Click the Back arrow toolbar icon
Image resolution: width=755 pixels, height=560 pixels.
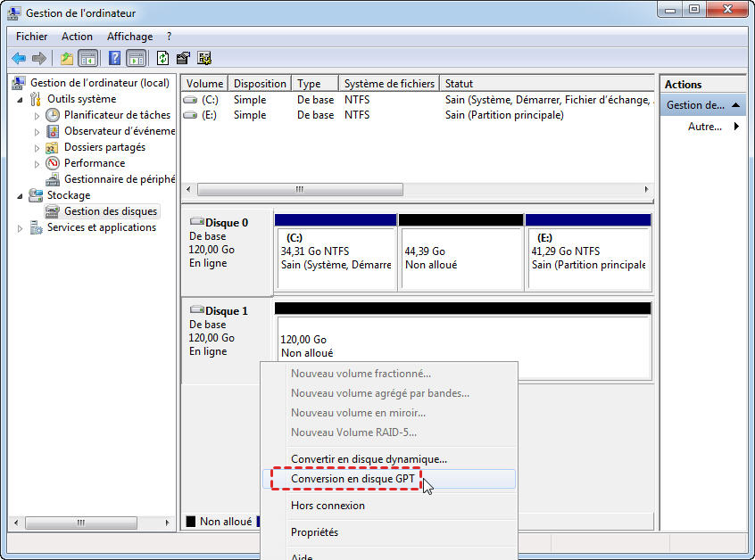[x=19, y=59]
